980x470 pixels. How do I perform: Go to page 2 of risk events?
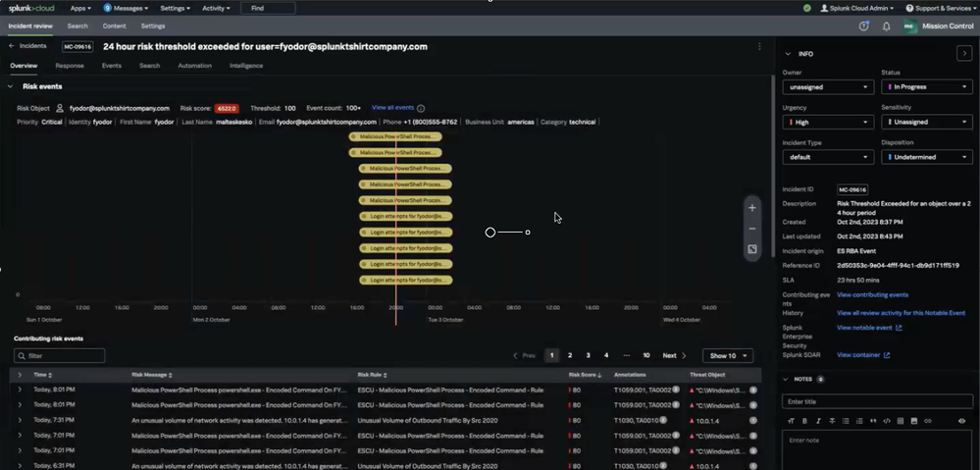[x=570, y=355]
